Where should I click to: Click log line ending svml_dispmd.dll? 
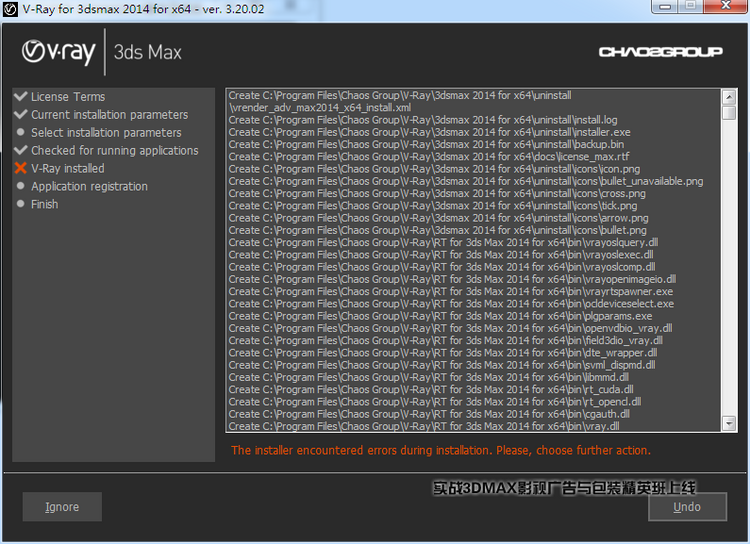click(442, 365)
